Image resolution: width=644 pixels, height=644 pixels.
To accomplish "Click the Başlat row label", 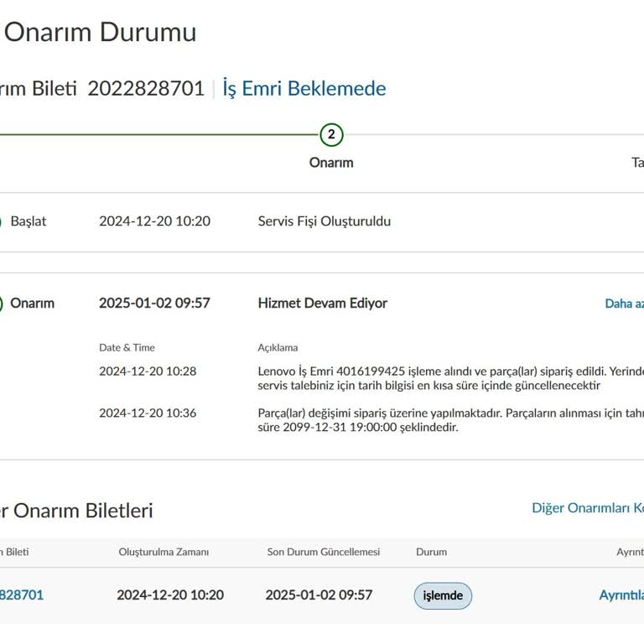I will click(29, 221).
